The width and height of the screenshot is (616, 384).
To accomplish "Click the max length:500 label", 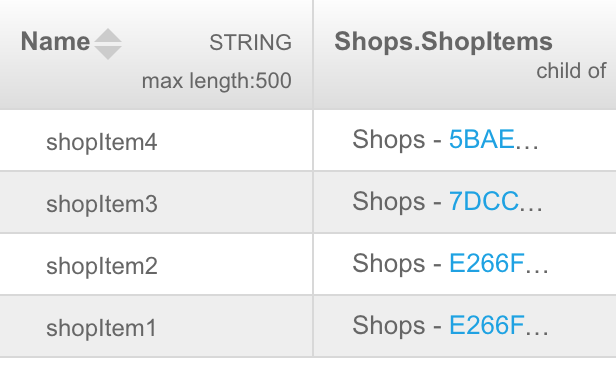I will (x=216, y=81).
